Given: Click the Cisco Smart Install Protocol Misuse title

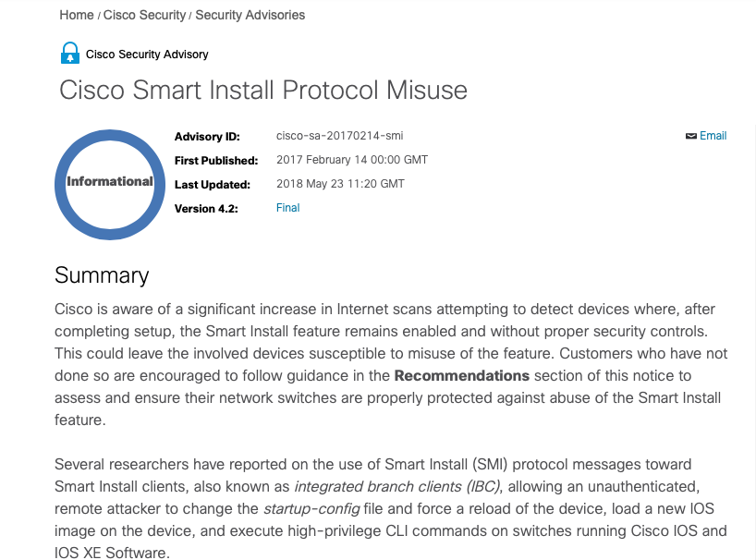Looking at the screenshot, I should click(x=263, y=91).
